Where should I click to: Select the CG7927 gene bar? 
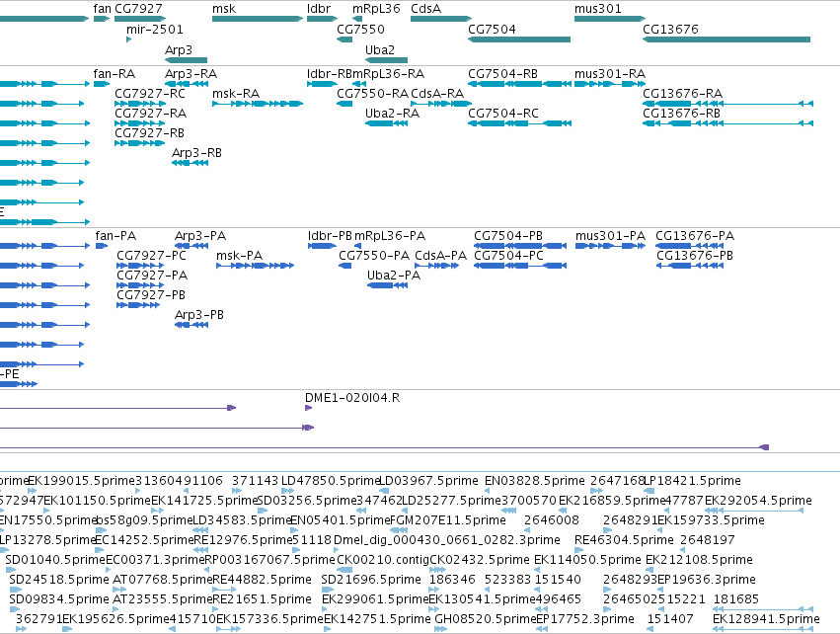[140, 19]
